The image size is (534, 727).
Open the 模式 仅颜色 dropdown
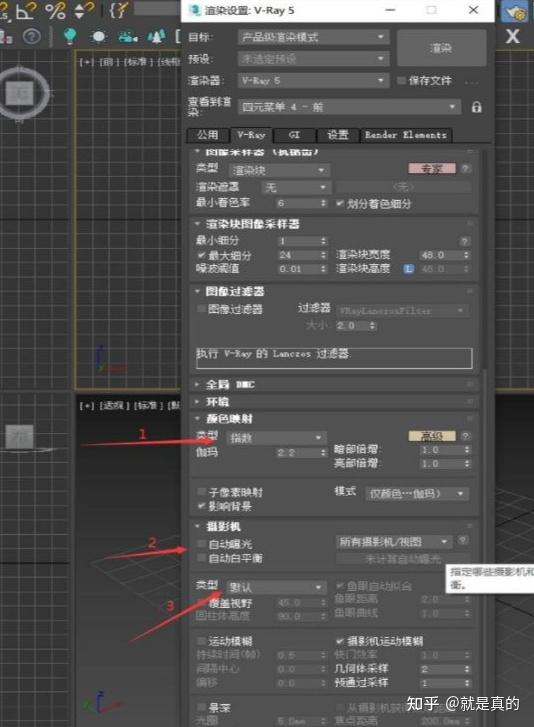point(416,494)
